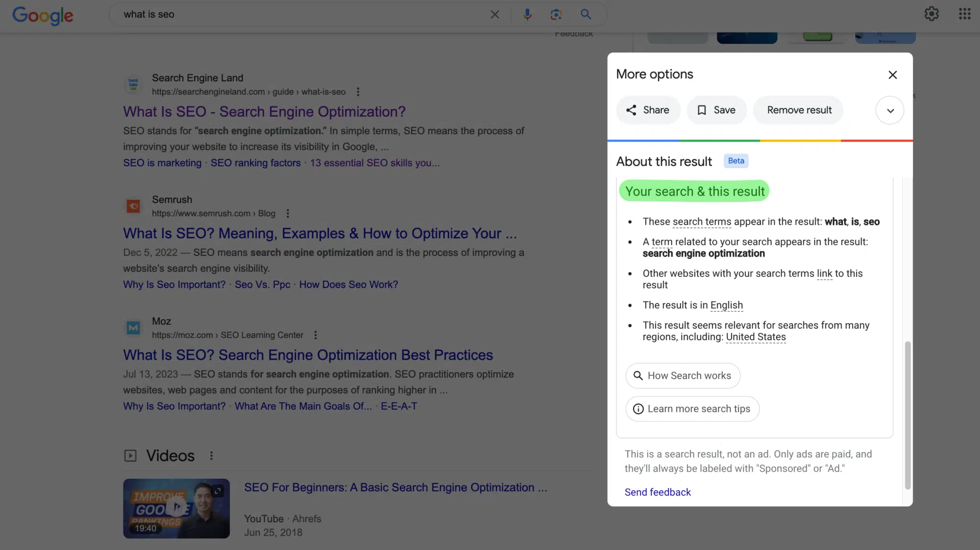Open three-dot menu beside Videos heading
The height and width of the screenshot is (550, 980).
[212, 456]
